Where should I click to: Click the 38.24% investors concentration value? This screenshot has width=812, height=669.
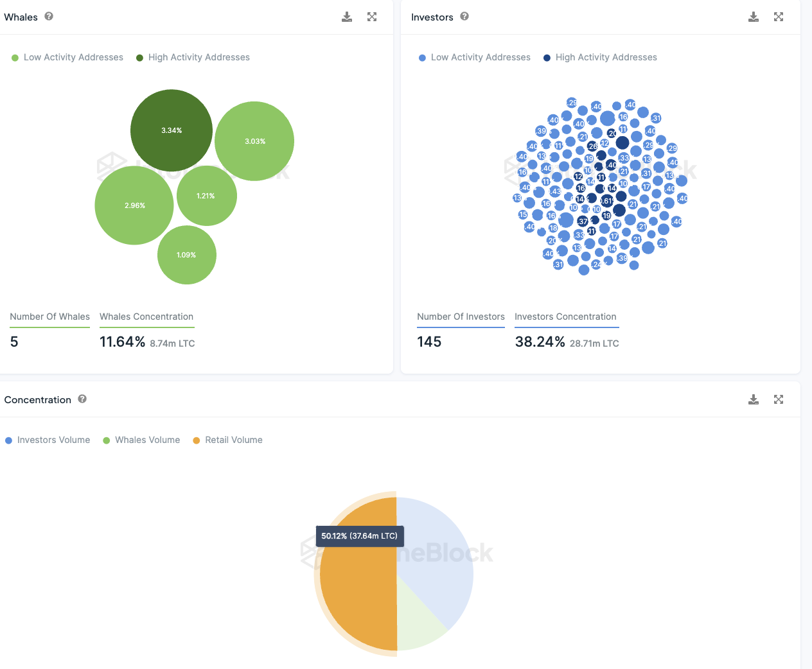(x=540, y=342)
